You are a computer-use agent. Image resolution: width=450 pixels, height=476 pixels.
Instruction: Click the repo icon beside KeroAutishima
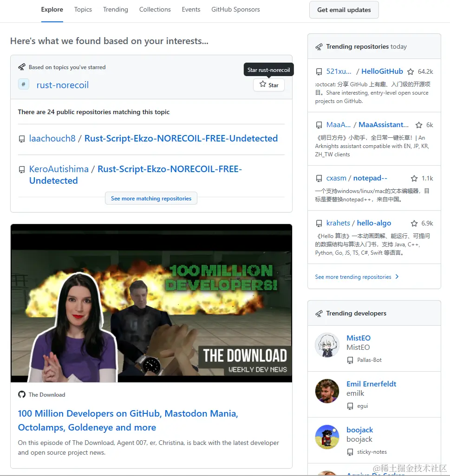22,170
